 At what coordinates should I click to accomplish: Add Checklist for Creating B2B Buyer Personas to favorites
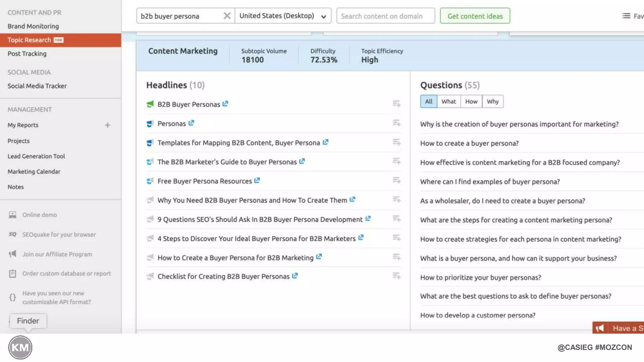[396, 276]
